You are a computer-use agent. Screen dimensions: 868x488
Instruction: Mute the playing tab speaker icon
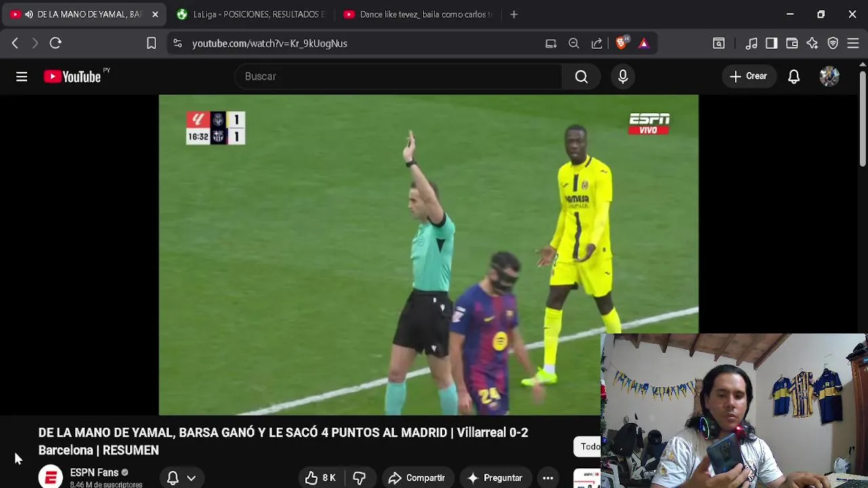[28, 14]
